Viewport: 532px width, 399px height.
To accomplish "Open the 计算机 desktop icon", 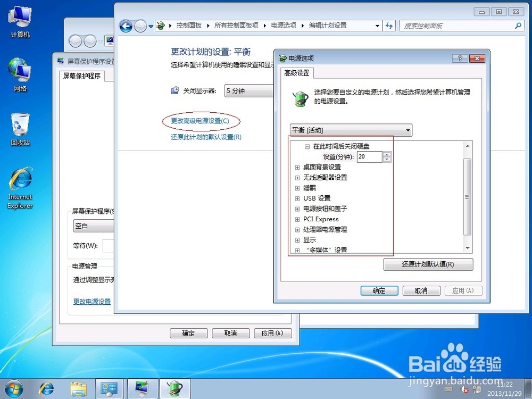I will (20, 21).
